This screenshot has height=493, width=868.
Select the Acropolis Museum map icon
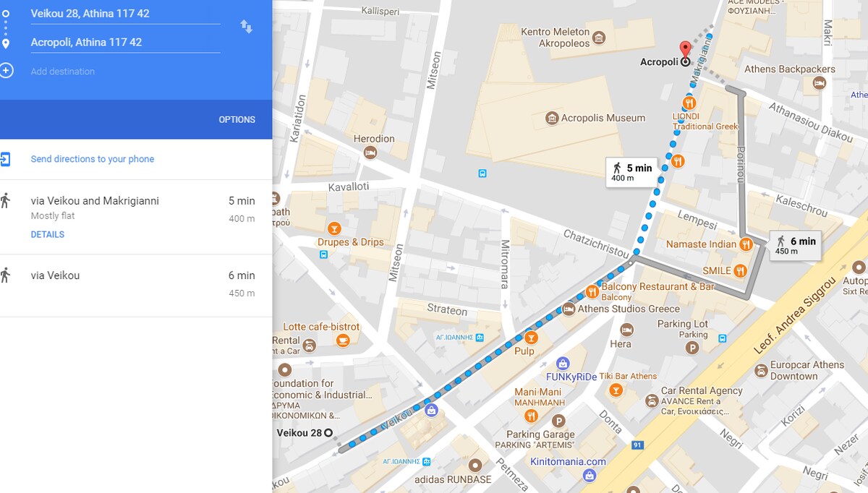click(x=552, y=118)
